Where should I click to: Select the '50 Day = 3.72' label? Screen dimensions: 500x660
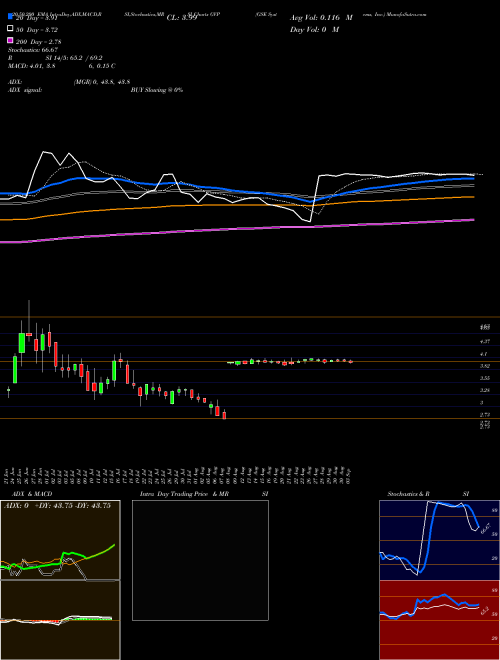click(36, 30)
